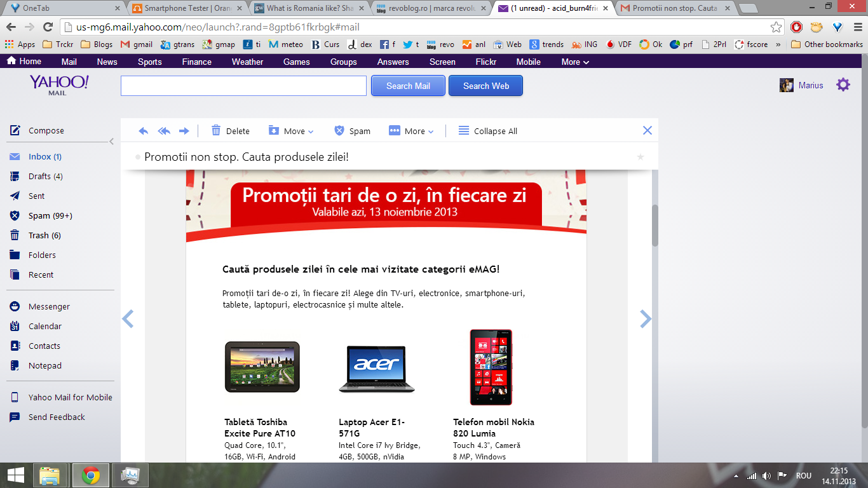Collapse the left sidebar with the small arrow
This screenshot has height=488, width=868.
click(112, 141)
